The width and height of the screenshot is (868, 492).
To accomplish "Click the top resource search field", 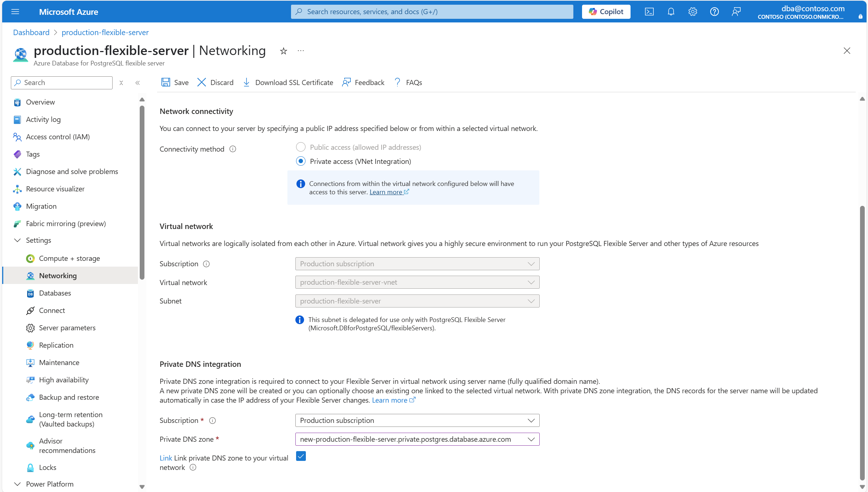I will coord(431,12).
